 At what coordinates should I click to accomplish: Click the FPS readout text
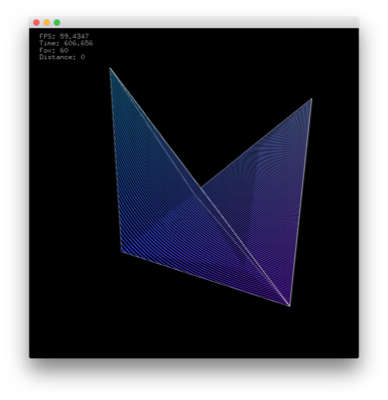pos(64,36)
